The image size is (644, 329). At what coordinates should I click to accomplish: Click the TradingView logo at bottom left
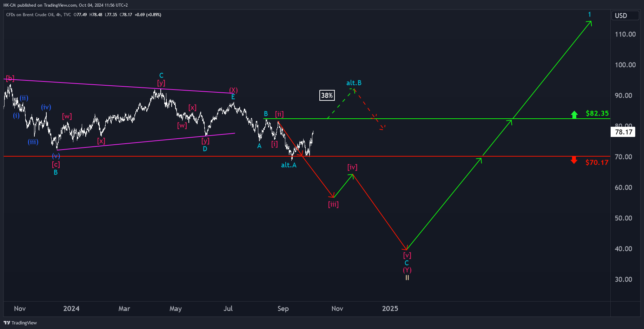point(20,323)
